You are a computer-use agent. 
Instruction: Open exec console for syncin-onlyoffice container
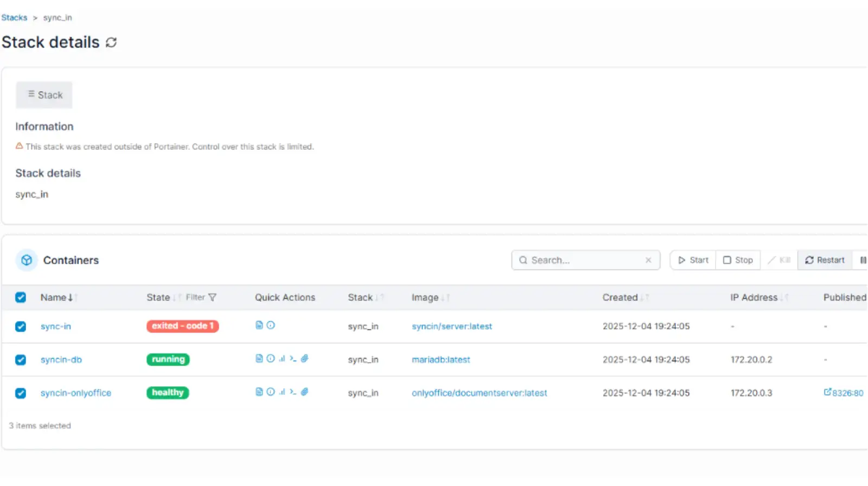tap(293, 392)
